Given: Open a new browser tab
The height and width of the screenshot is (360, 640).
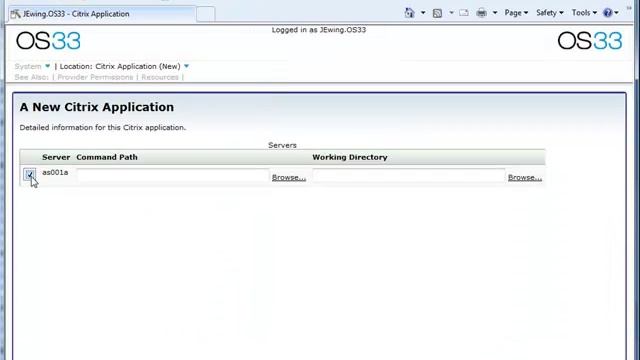Looking at the screenshot, I should point(205,15).
